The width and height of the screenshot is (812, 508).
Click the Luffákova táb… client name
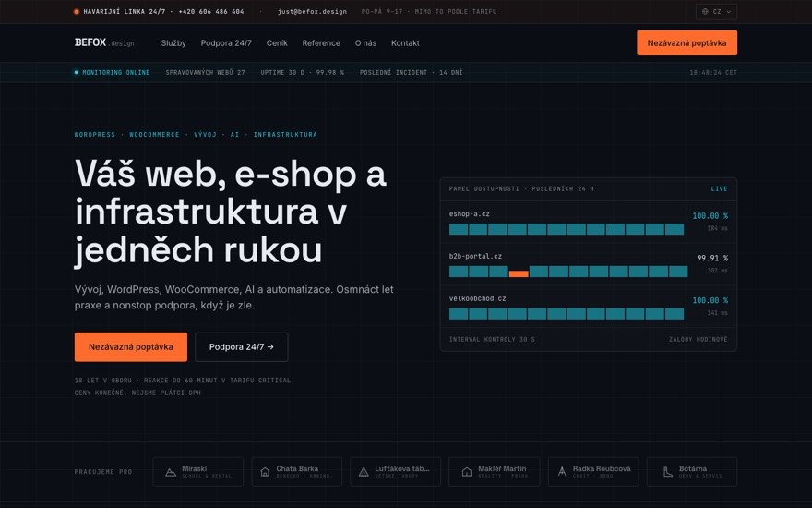click(x=402, y=468)
